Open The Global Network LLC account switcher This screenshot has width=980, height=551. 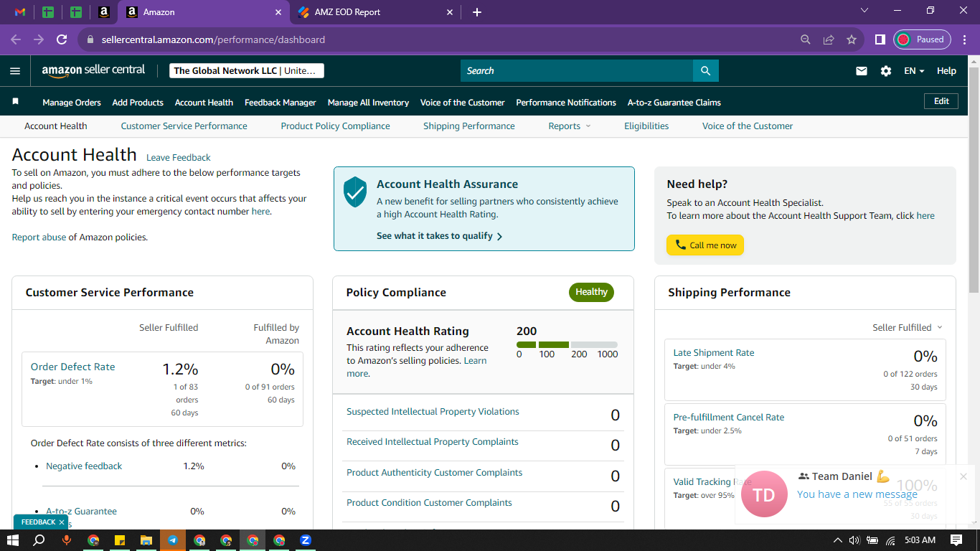point(247,71)
